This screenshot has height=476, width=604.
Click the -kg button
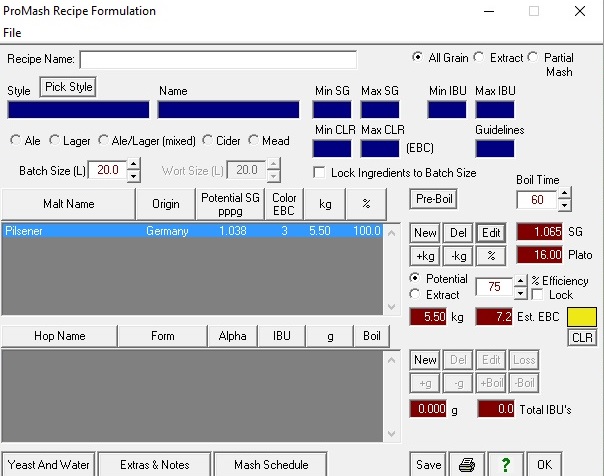click(x=458, y=256)
